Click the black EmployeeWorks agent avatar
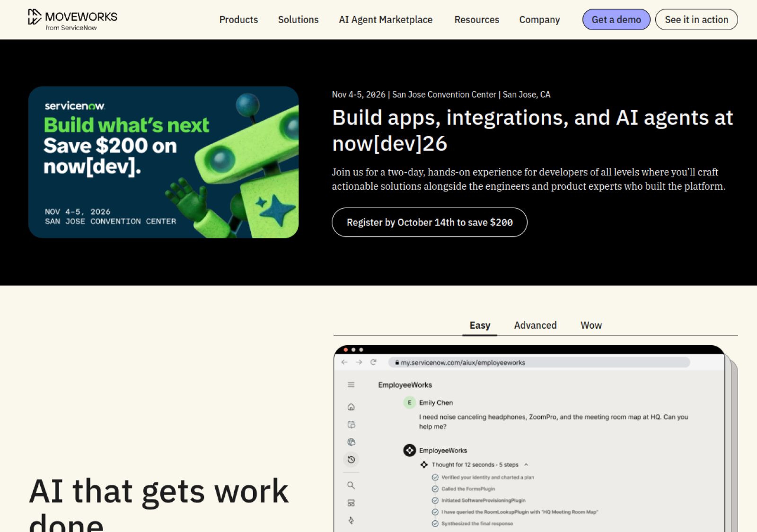757x532 pixels. point(410,451)
